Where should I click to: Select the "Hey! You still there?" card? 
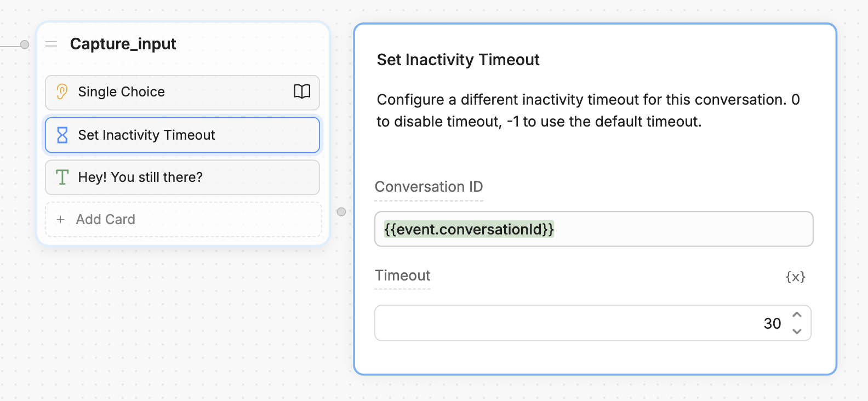(x=164, y=177)
